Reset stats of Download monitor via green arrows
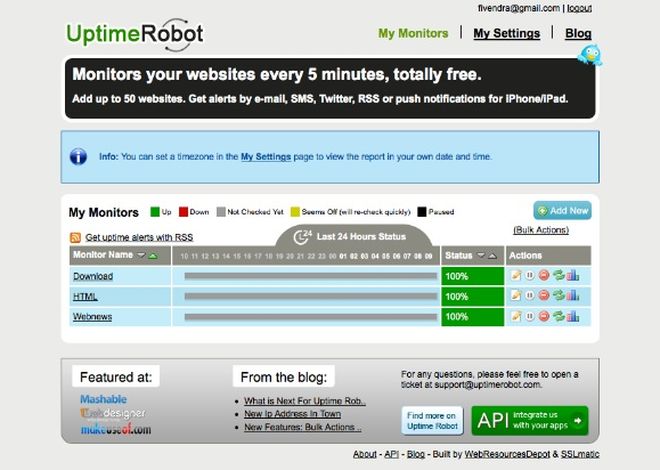 pos(559,276)
